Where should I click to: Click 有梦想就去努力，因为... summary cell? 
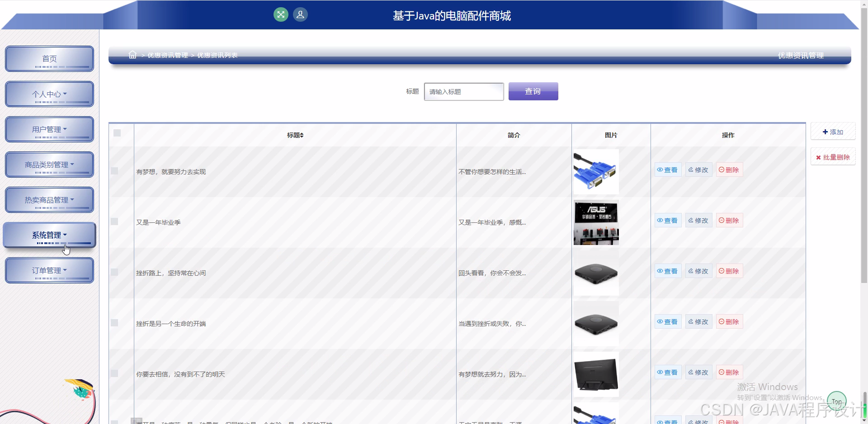click(492, 374)
